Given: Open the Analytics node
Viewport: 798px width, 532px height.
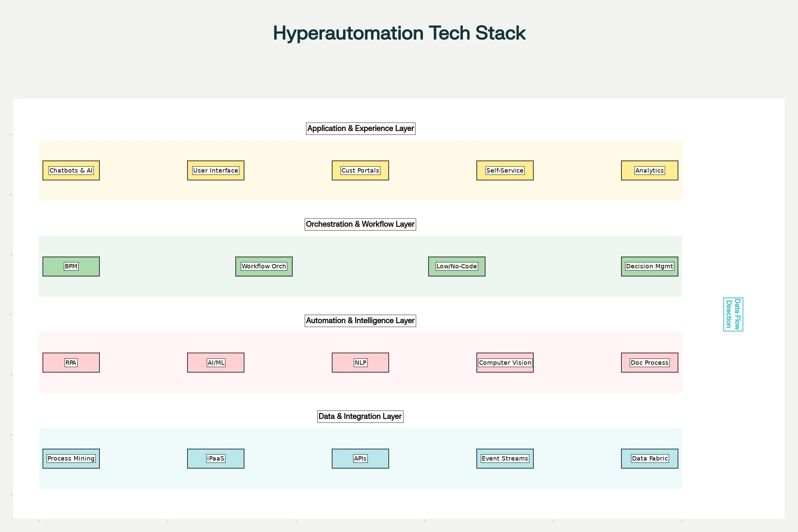Looking at the screenshot, I should point(649,170).
